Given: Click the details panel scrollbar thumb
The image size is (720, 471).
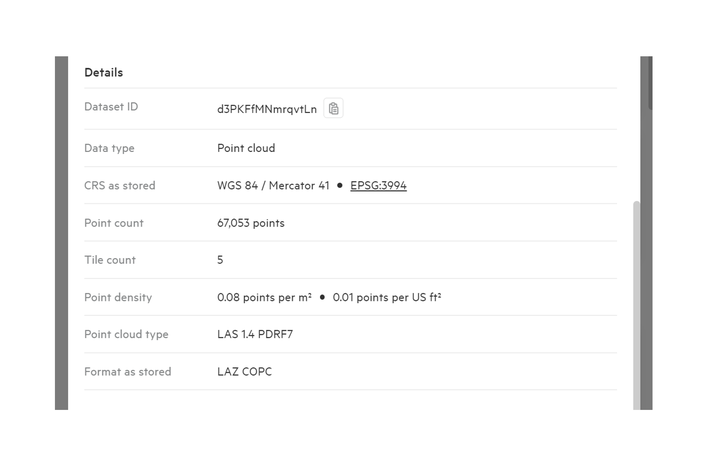Looking at the screenshot, I should (636, 305).
